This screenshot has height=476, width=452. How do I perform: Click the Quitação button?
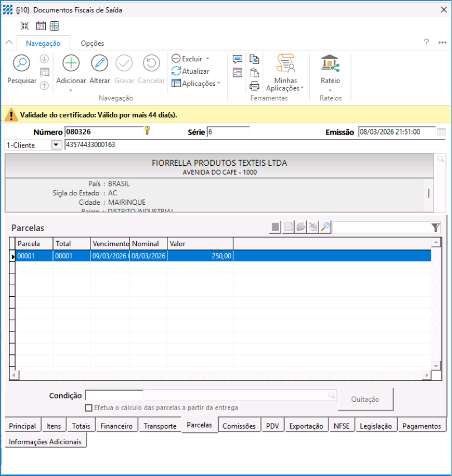[365, 399]
